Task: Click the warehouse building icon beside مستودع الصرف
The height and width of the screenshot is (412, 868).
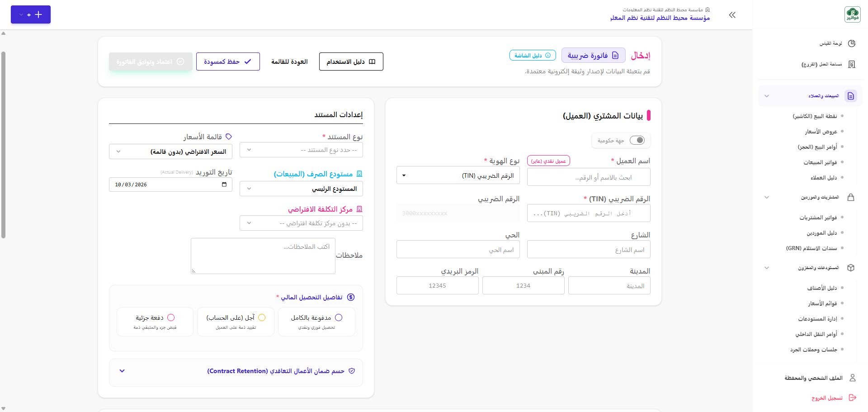Action: 359,174
